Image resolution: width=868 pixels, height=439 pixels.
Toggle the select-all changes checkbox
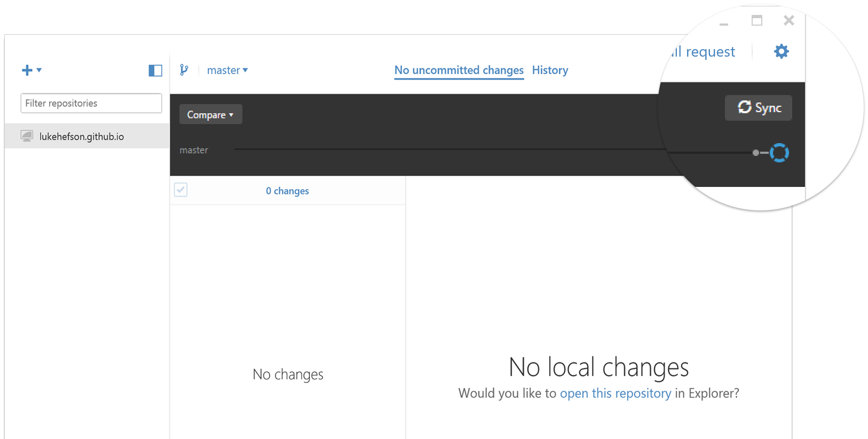pyautogui.click(x=181, y=190)
